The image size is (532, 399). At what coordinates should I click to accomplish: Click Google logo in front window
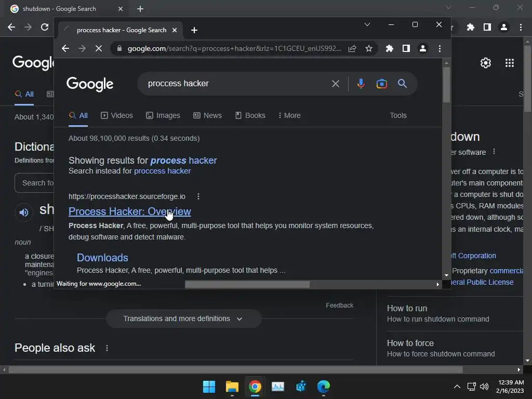click(90, 84)
